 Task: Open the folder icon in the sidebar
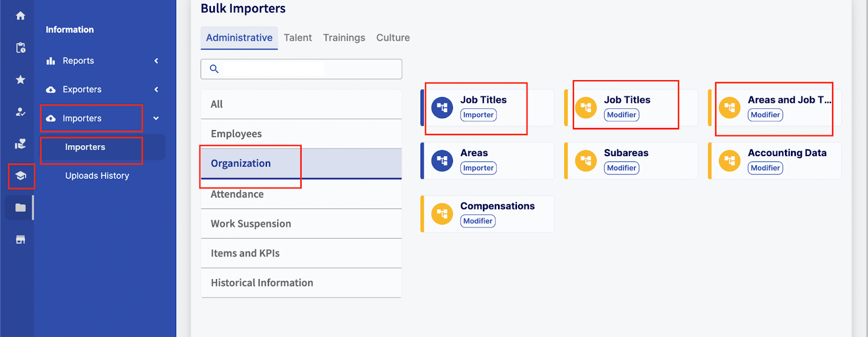pos(21,208)
